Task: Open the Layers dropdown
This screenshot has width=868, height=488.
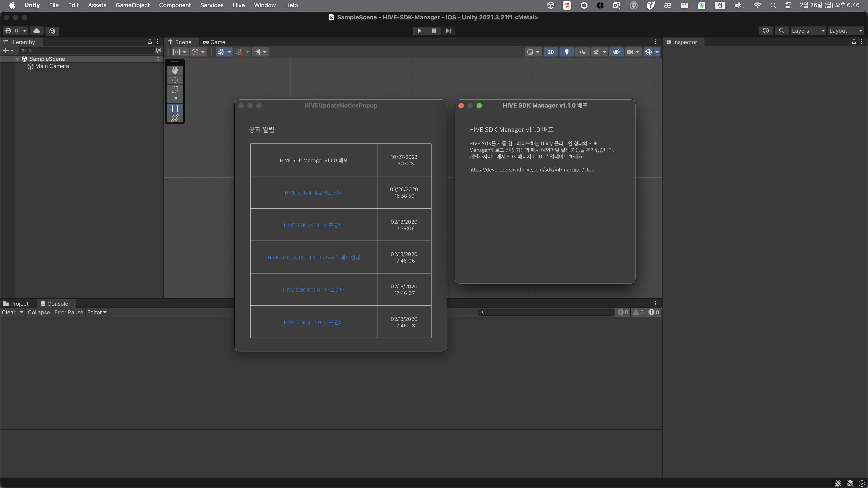Action: click(x=808, y=31)
